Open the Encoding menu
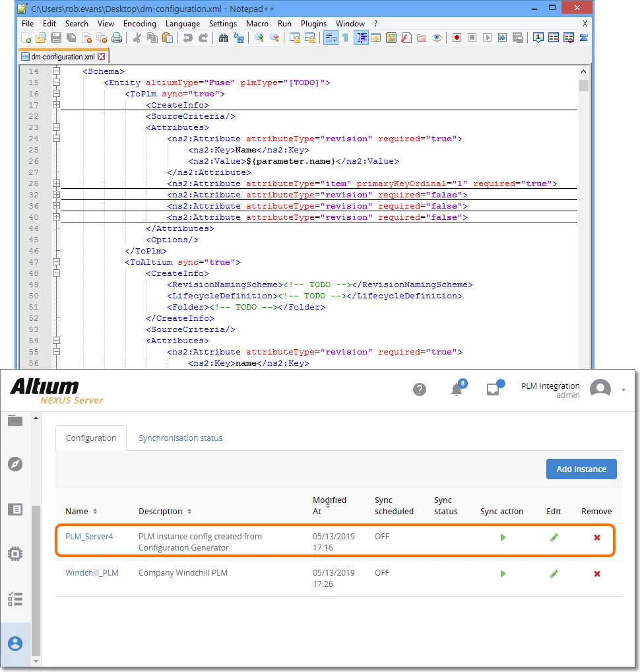This screenshot has width=640, height=672. tap(140, 24)
